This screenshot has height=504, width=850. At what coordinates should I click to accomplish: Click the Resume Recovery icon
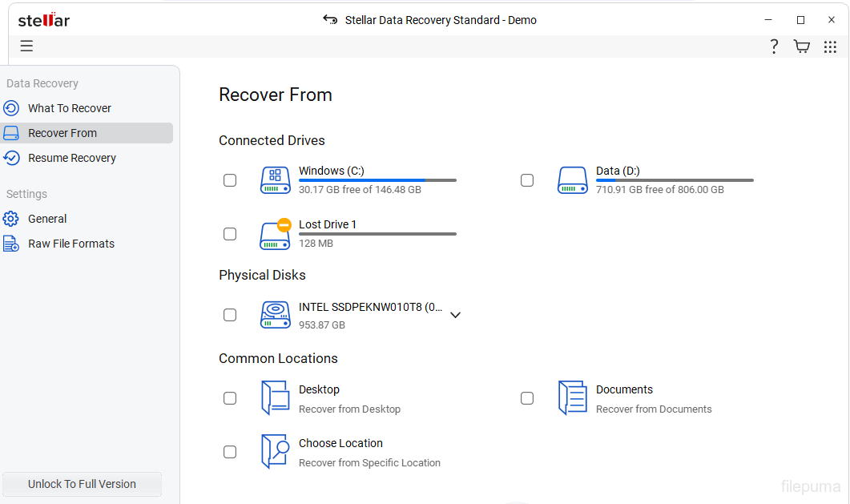point(10,158)
